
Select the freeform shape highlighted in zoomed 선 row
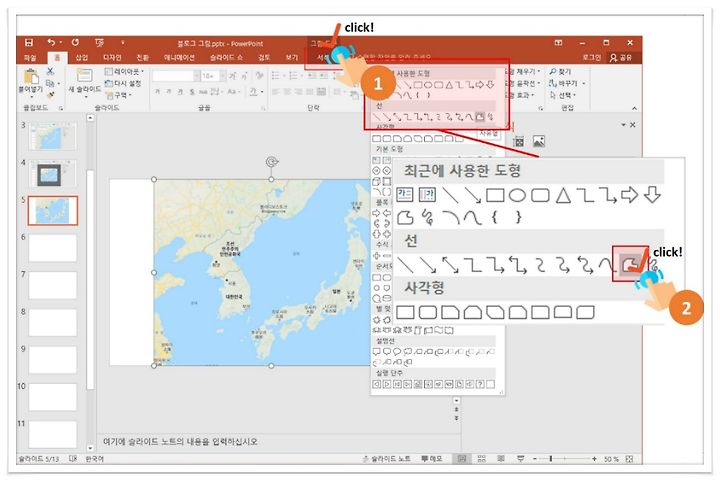630,265
